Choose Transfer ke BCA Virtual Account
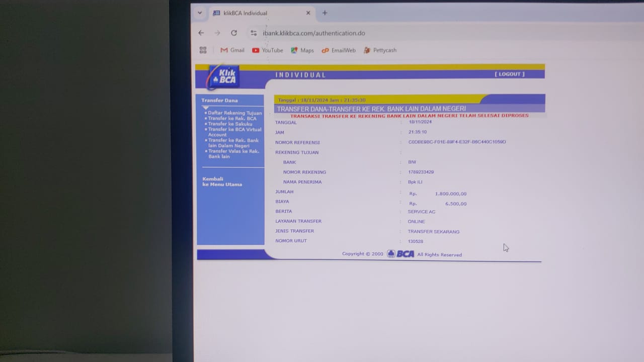Image resolution: width=644 pixels, height=362 pixels. pyautogui.click(x=234, y=132)
